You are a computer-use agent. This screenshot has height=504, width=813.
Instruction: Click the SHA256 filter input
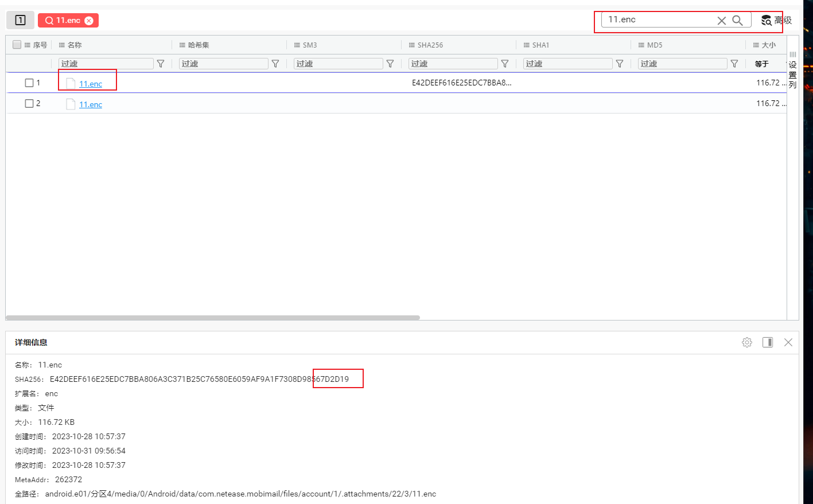453,64
